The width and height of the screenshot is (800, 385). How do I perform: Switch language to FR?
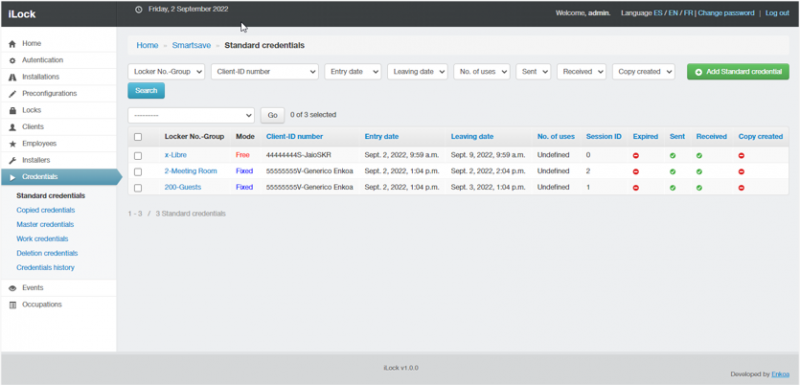[x=688, y=13]
